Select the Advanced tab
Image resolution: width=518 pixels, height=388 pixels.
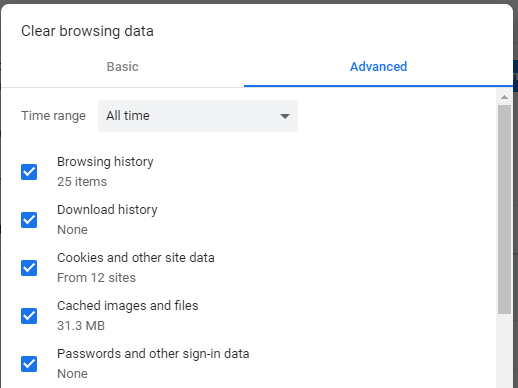tap(378, 67)
